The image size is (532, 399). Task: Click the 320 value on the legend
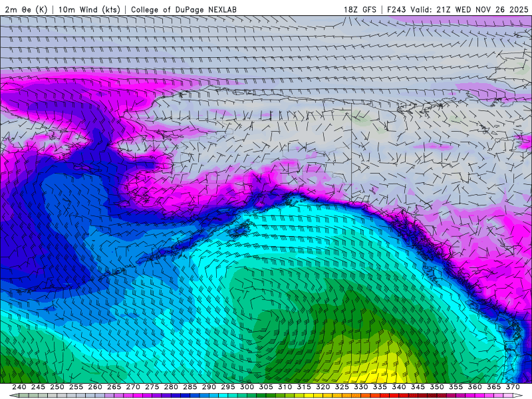pos(323,387)
